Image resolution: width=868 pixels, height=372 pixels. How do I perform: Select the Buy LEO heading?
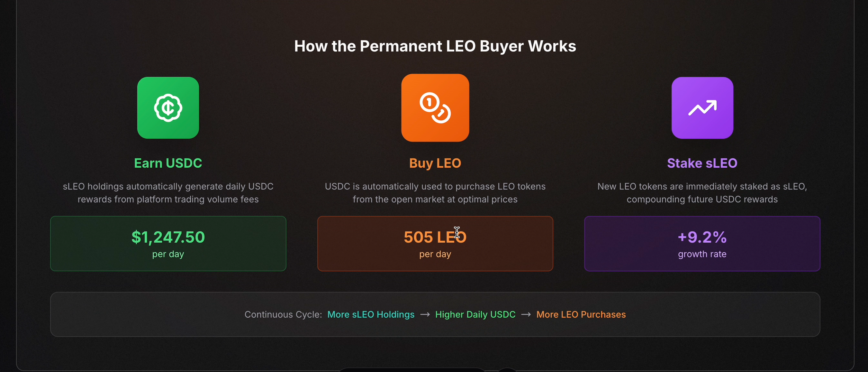click(435, 163)
